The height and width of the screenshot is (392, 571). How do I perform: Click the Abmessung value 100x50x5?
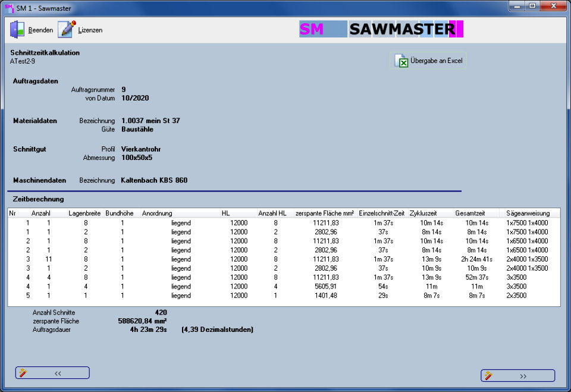tap(137, 158)
